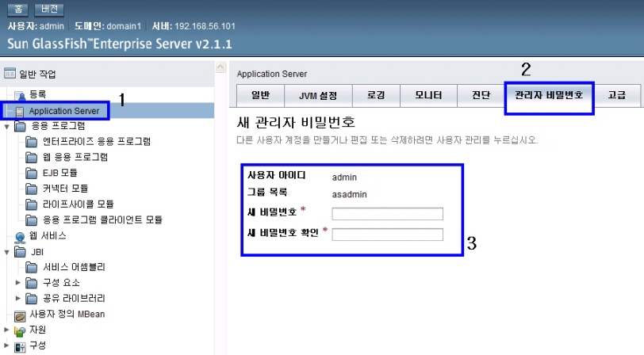Open the 일반 작업 icon
Screen dimensions: 644x355
pyautogui.click(x=10, y=74)
